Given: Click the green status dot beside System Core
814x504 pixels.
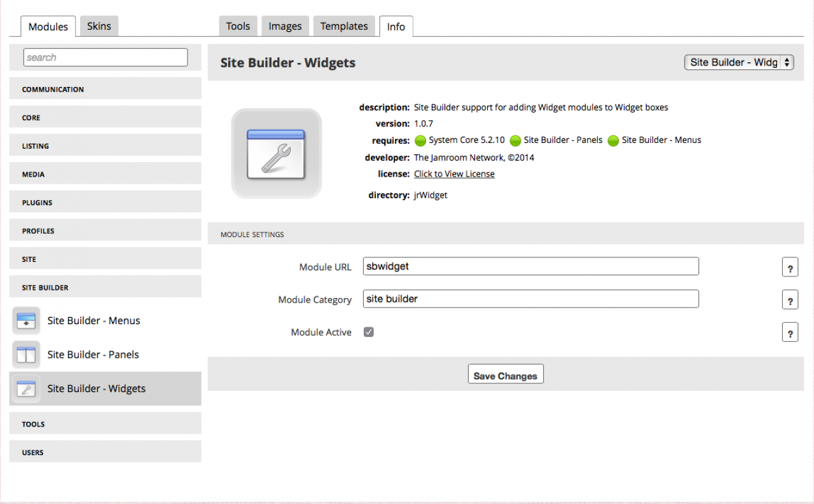Looking at the screenshot, I should point(420,140).
